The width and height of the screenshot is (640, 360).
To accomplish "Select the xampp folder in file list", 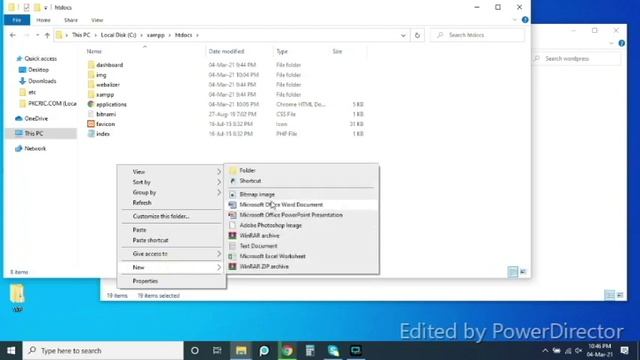I will pyautogui.click(x=105, y=94).
